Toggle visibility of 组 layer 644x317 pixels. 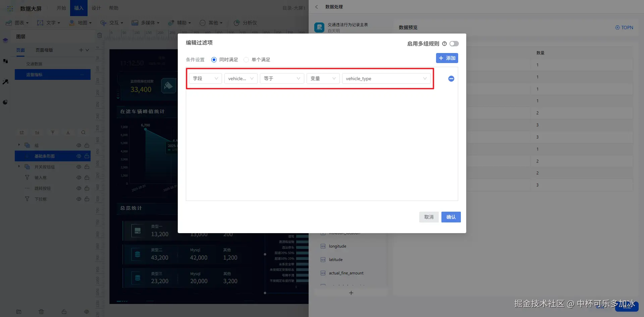click(x=79, y=145)
